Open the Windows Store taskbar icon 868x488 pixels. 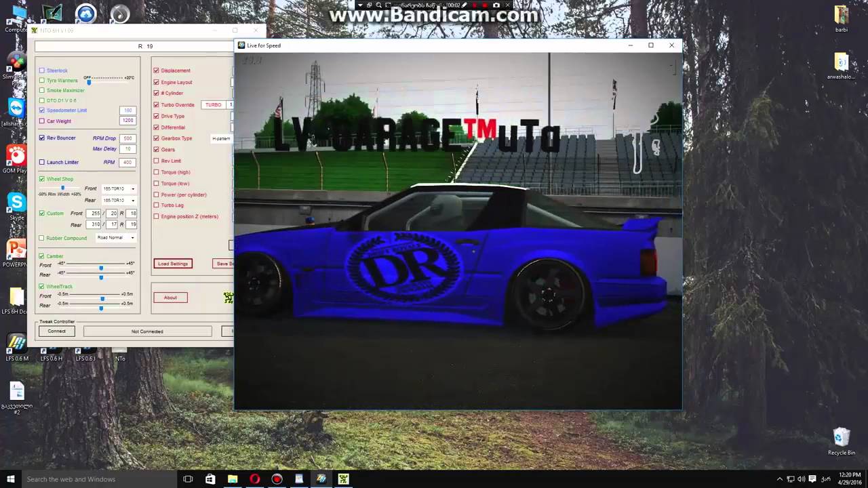[210, 479]
